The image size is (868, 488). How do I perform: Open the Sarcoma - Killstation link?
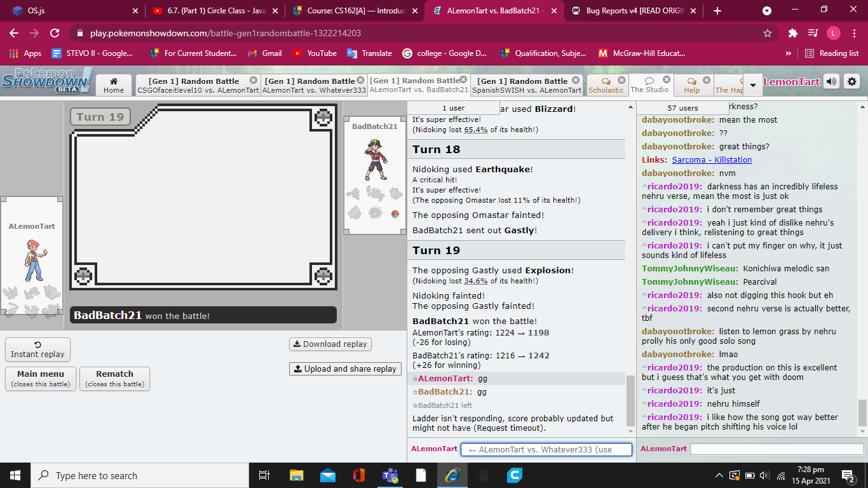[712, 160]
